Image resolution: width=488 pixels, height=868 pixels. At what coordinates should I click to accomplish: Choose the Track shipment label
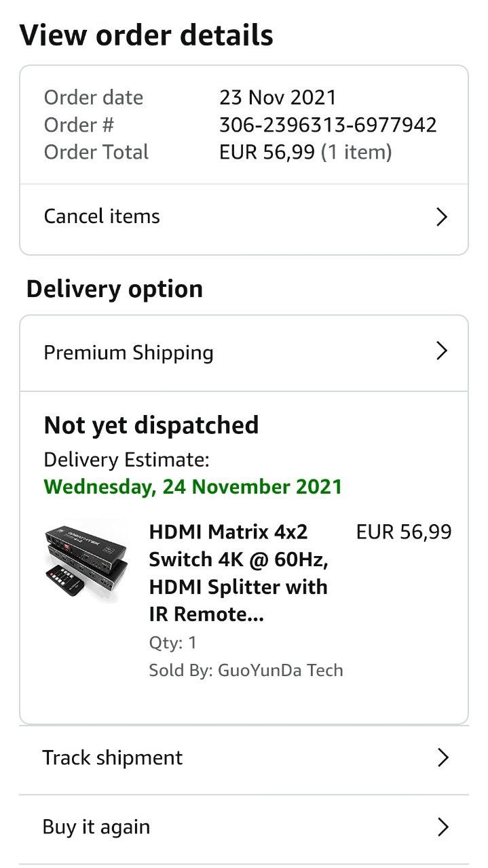tap(112, 757)
